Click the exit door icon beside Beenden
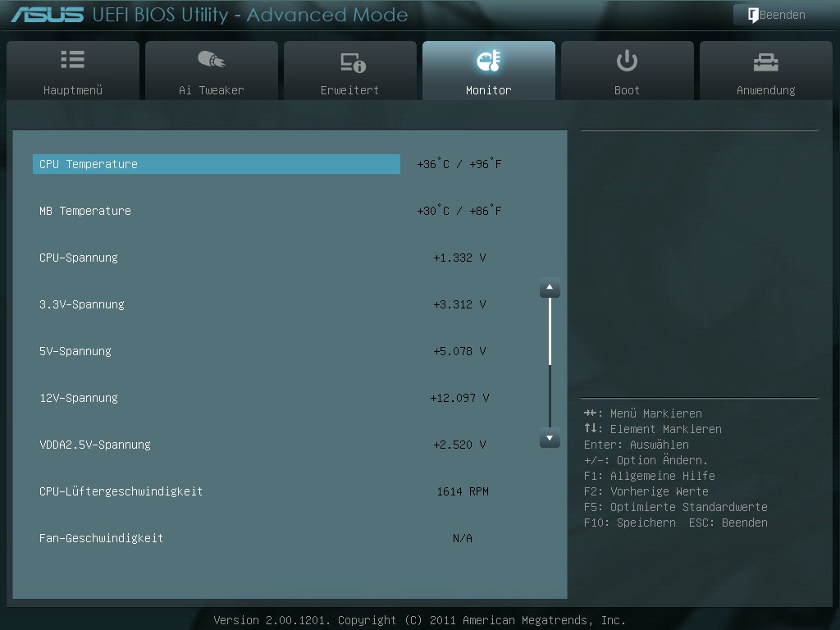Image resolution: width=840 pixels, height=630 pixels. pyautogui.click(x=753, y=15)
